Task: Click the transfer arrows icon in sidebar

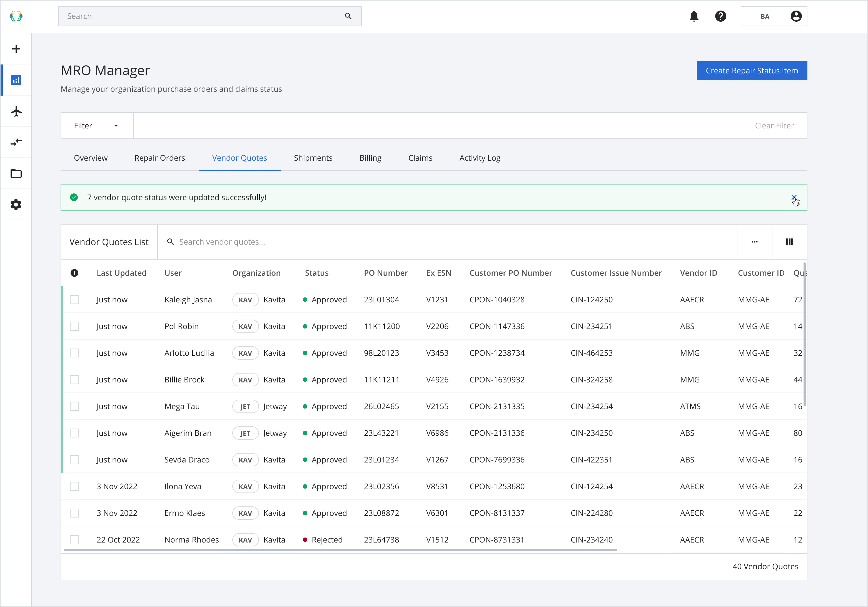Action: point(16,142)
